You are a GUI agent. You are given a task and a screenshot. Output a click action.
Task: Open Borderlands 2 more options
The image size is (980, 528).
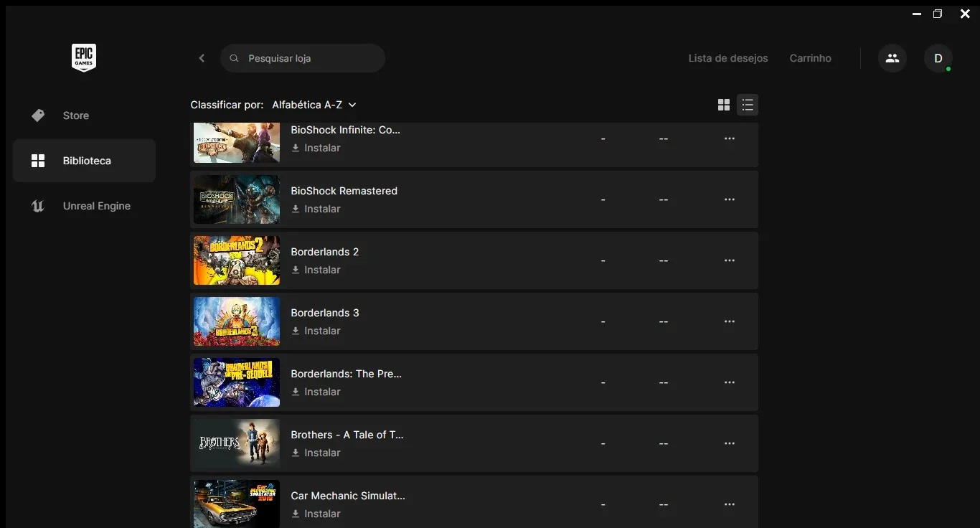730,260
